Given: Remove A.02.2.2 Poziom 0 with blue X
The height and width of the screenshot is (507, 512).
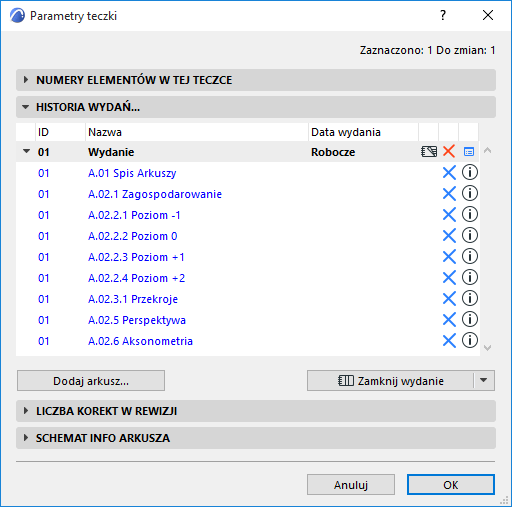Looking at the screenshot, I should (449, 236).
